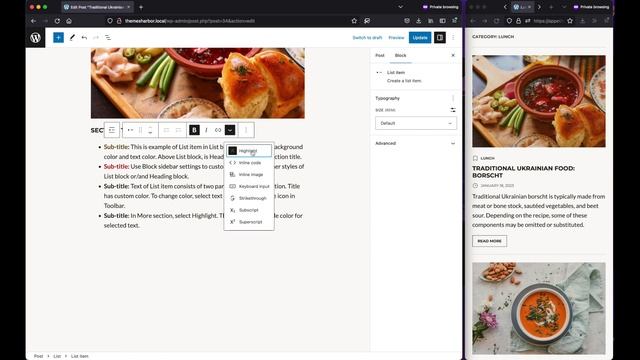Image resolution: width=640 pixels, height=360 pixels.
Task: Open Document Overview list view
Action: (x=108, y=38)
